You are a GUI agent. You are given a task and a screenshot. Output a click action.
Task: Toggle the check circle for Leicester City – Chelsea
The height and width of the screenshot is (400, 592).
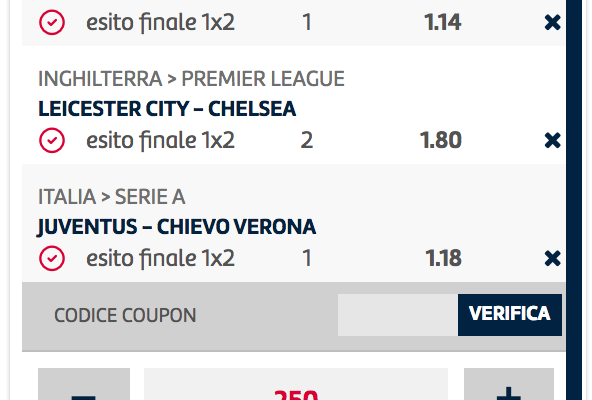52,141
